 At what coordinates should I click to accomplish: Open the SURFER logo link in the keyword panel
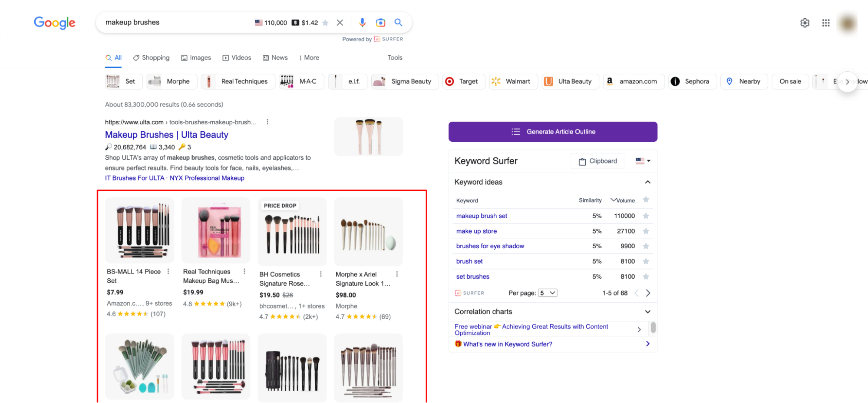(x=469, y=293)
